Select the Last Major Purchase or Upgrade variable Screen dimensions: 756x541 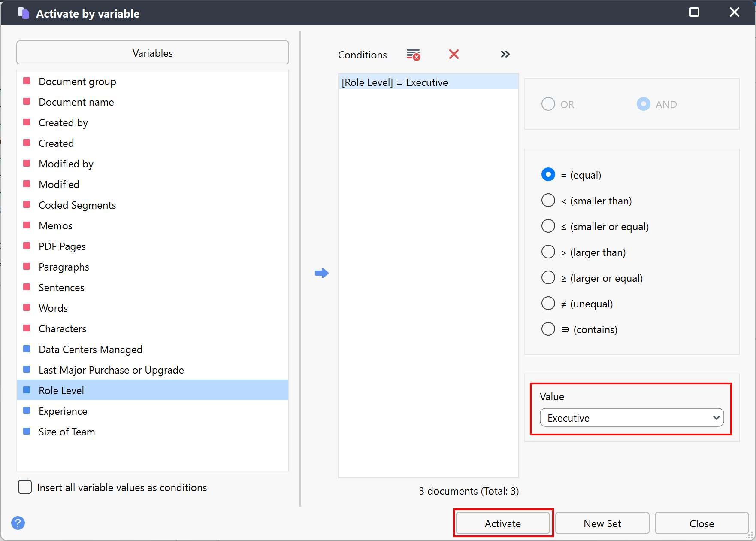click(153, 370)
